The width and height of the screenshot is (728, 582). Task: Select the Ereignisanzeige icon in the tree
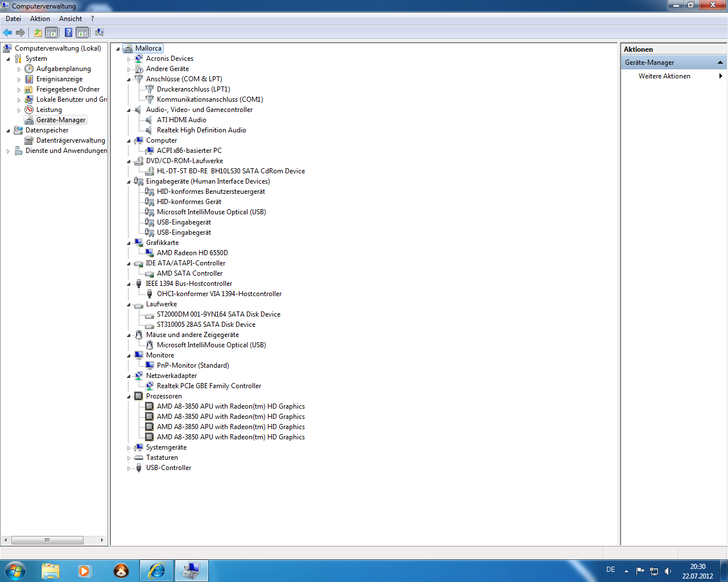click(x=29, y=79)
